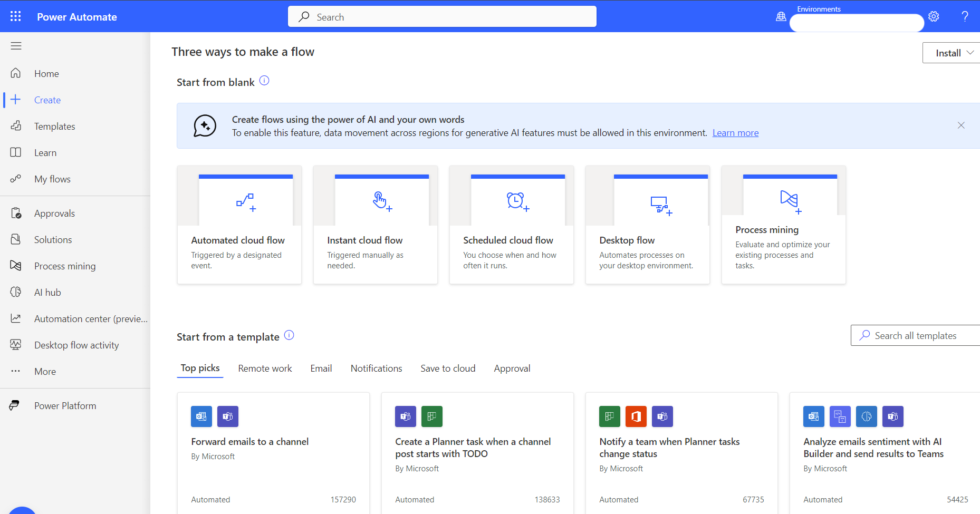Screen dimensions: 980x514
Task: Switch to the Save to cloud tab
Action: (x=448, y=368)
